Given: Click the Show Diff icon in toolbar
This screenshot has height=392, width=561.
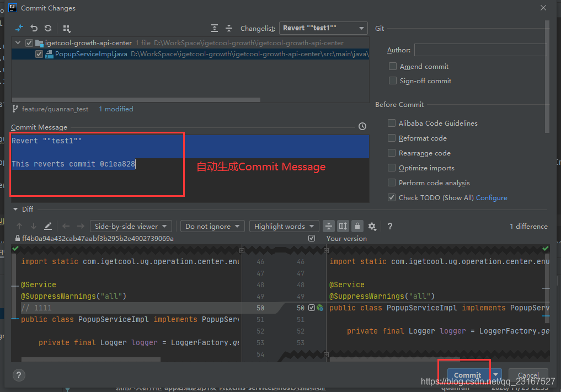Looking at the screenshot, I should [19, 28].
